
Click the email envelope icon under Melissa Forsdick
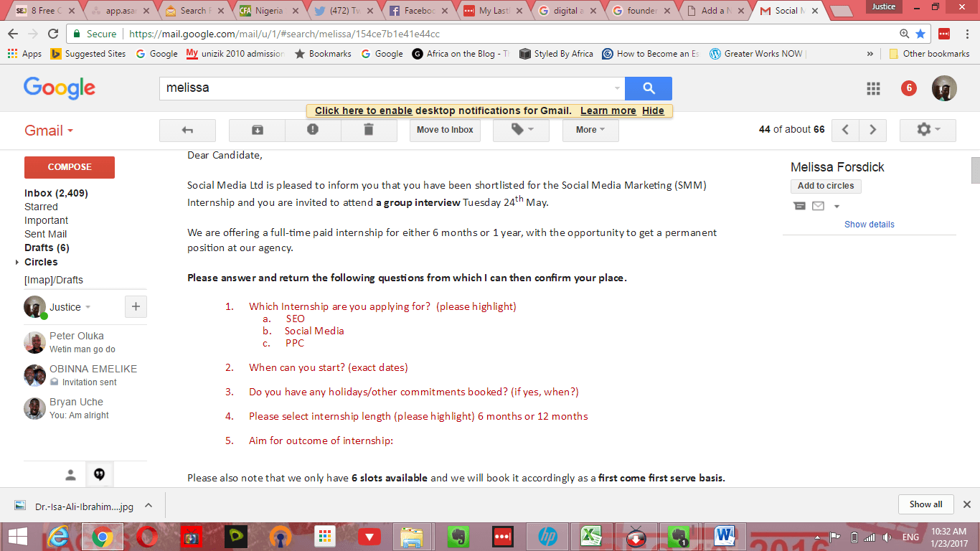pos(818,207)
